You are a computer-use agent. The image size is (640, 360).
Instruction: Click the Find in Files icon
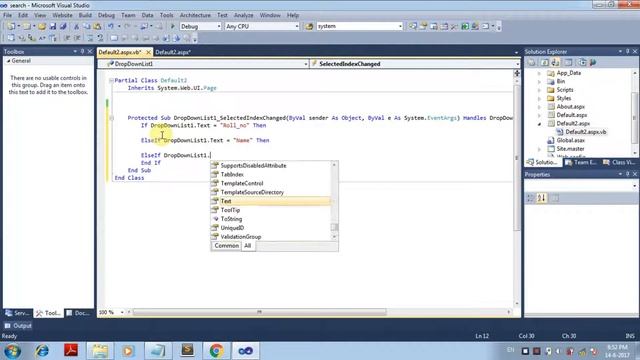(309, 26)
